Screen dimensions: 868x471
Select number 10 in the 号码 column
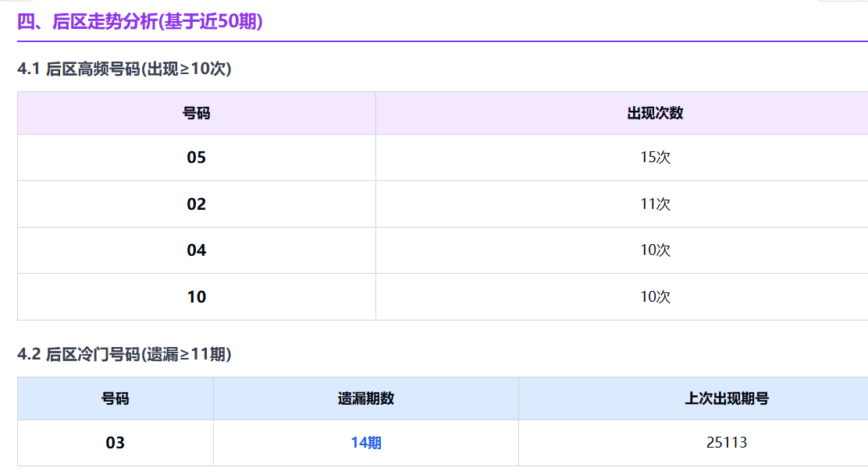pyautogui.click(x=196, y=297)
